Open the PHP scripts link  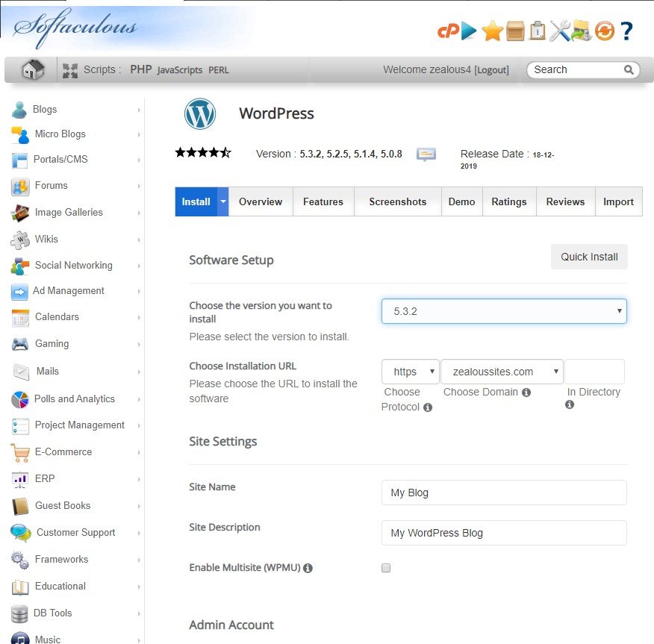pyautogui.click(x=140, y=69)
